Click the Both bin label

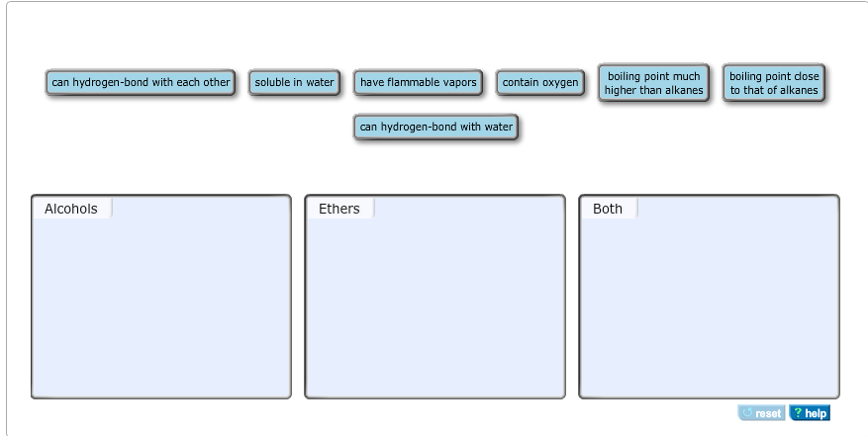point(608,209)
